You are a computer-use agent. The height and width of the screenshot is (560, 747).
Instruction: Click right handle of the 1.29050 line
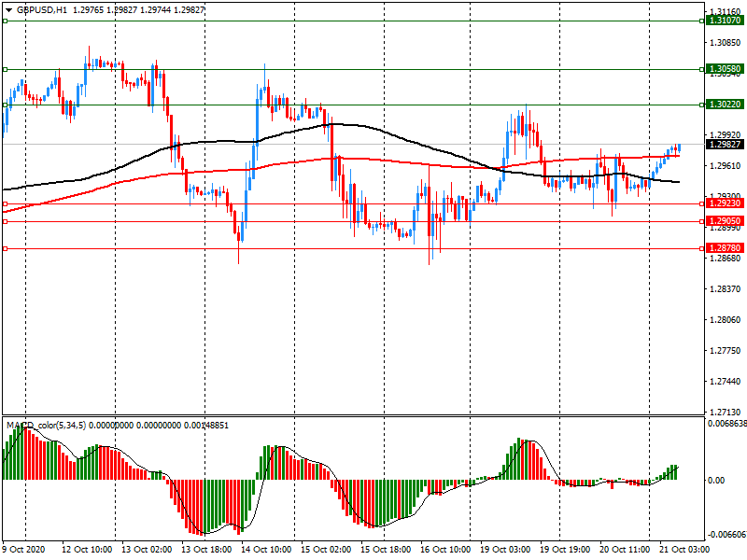702,221
